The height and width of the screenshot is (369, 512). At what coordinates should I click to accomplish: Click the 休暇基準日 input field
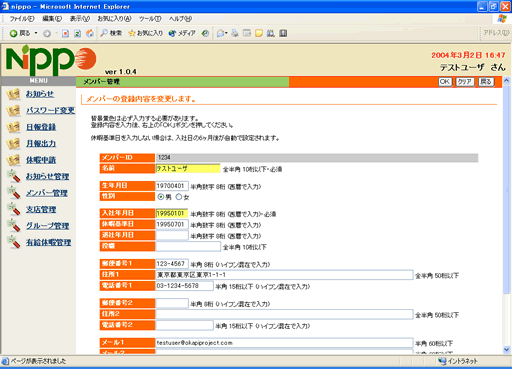click(172, 224)
